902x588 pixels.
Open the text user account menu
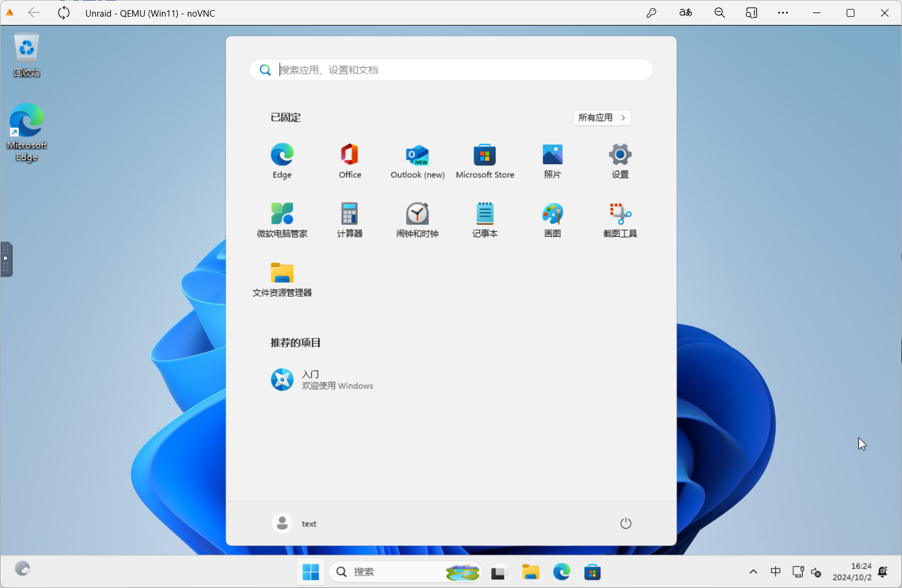pos(295,523)
